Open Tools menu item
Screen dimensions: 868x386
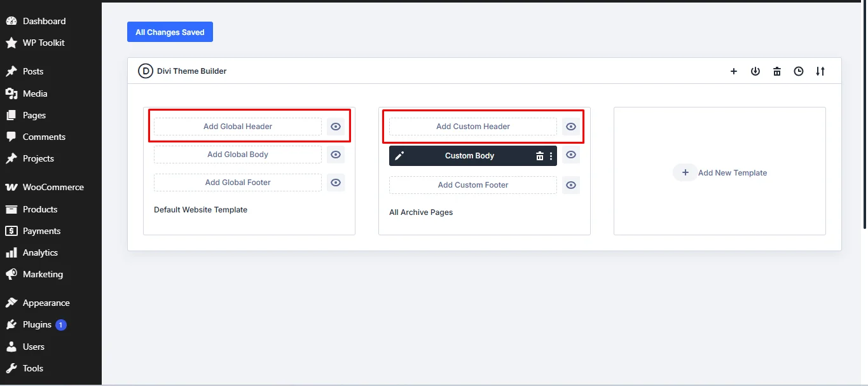coord(51,368)
